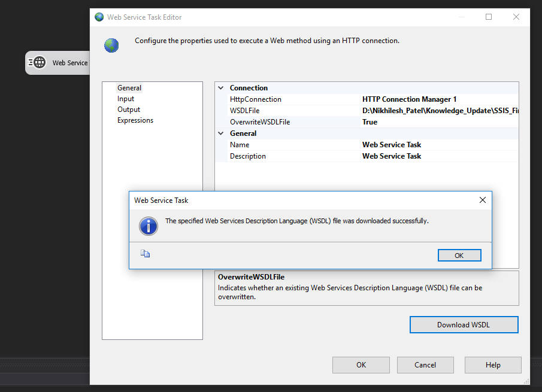Collapse the General property group
Viewport: 542px width, 392px height.
tap(221, 133)
